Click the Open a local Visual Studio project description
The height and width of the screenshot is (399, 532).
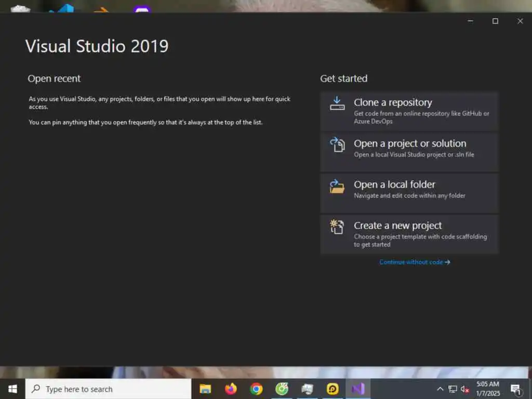point(414,155)
